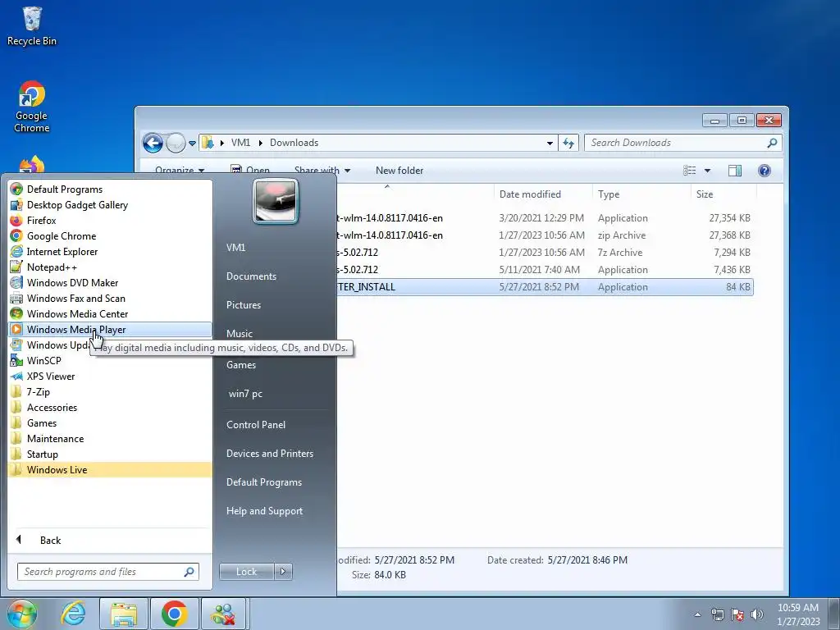Open Devices and Printers
Screen dimensions: 840x630
pyautogui.click(x=269, y=453)
